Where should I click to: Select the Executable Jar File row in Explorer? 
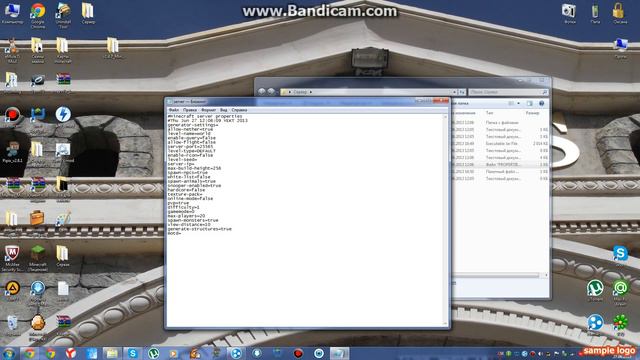tap(501, 144)
